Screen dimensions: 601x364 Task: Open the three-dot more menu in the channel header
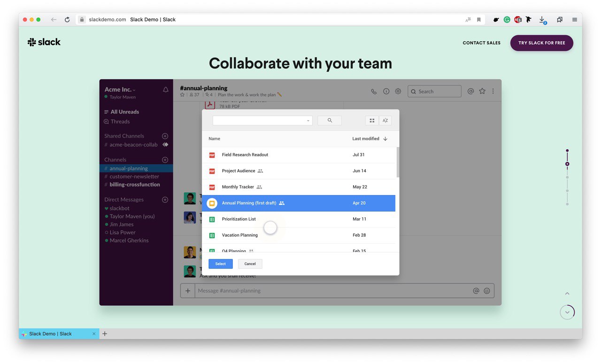click(x=493, y=91)
